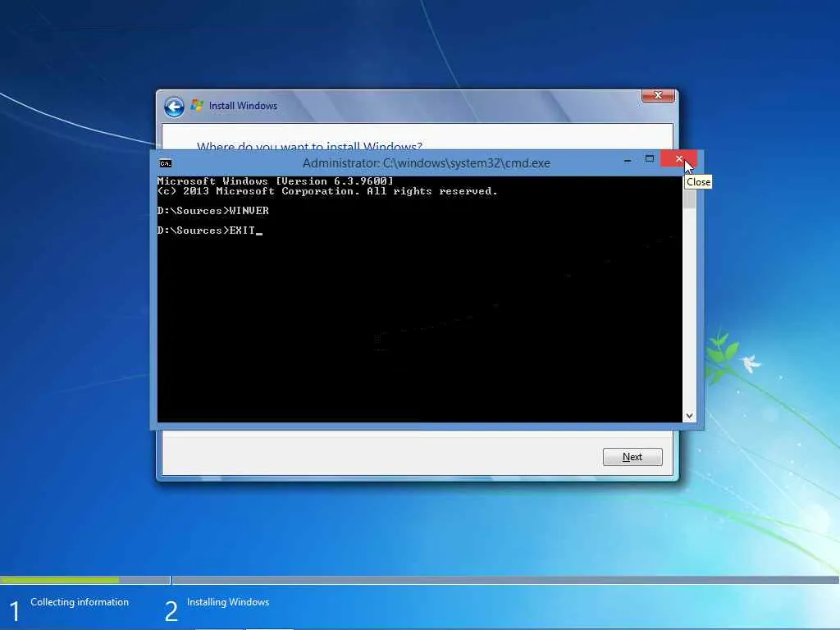Minimize the command prompt window
Screen dimensions: 840x630
(628, 160)
